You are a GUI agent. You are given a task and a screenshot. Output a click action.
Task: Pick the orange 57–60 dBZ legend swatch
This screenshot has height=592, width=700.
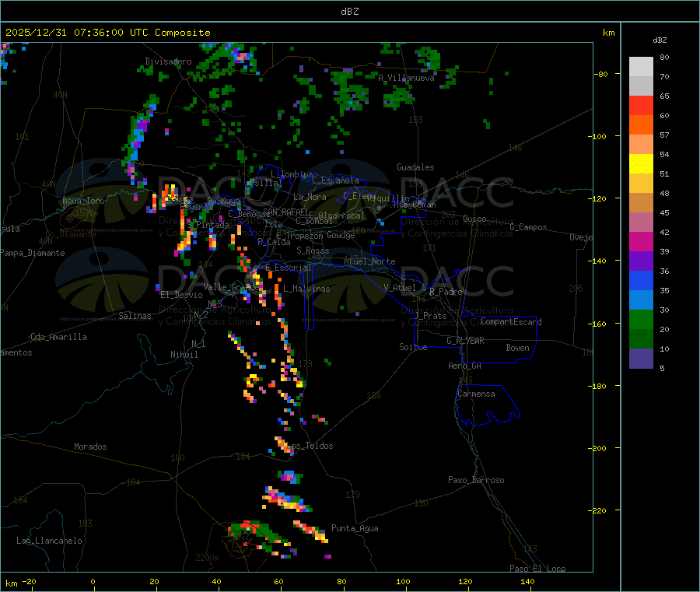coord(641,125)
